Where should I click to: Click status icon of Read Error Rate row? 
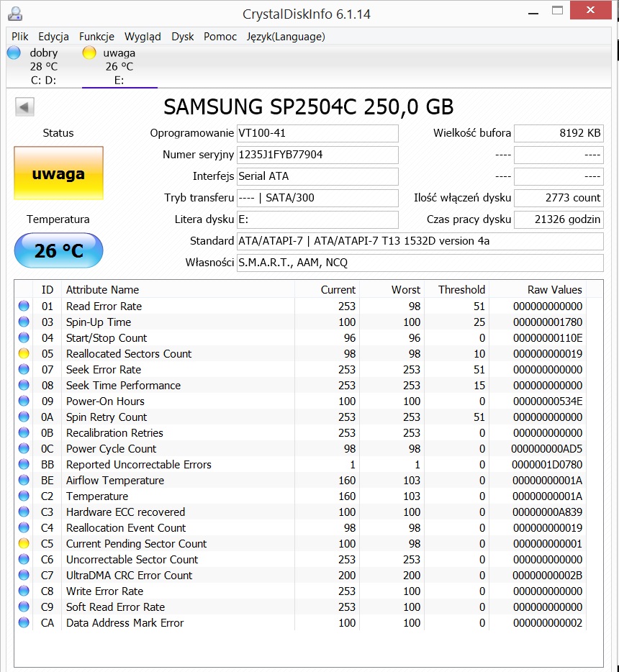(x=24, y=306)
